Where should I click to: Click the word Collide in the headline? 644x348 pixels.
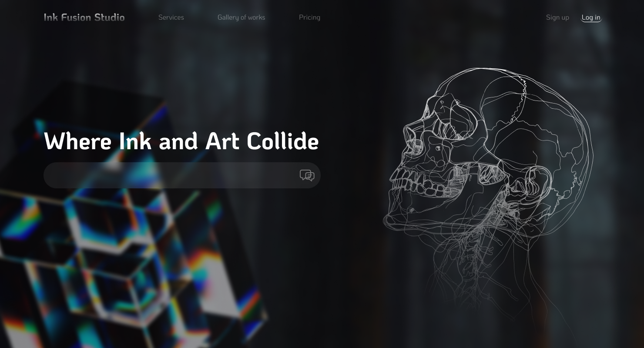[x=283, y=141]
